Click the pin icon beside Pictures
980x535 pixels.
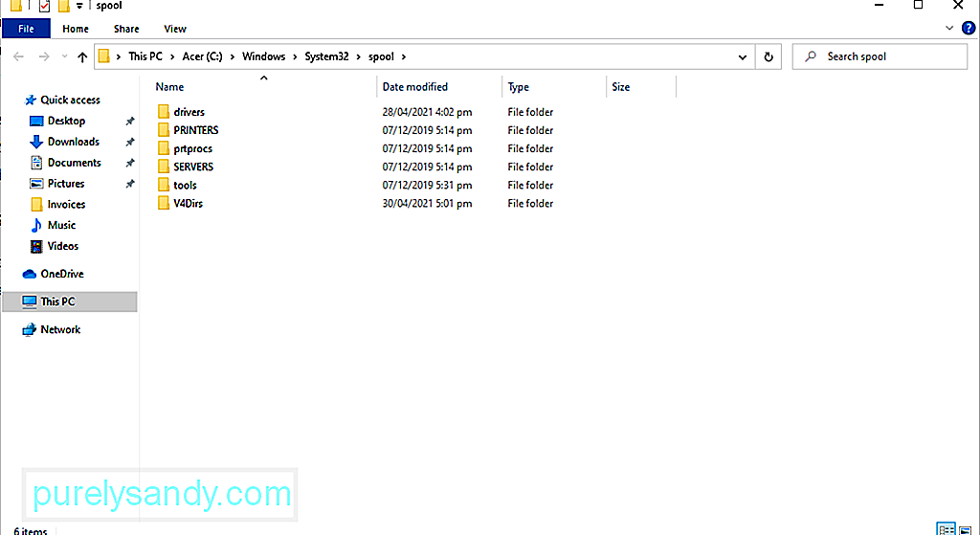pos(130,184)
